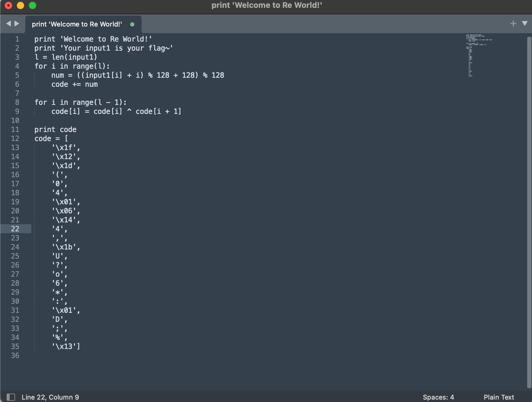Viewport: 532px width, 402px height.
Task: Click the '\x13'] final list entry
Action: [66, 347]
